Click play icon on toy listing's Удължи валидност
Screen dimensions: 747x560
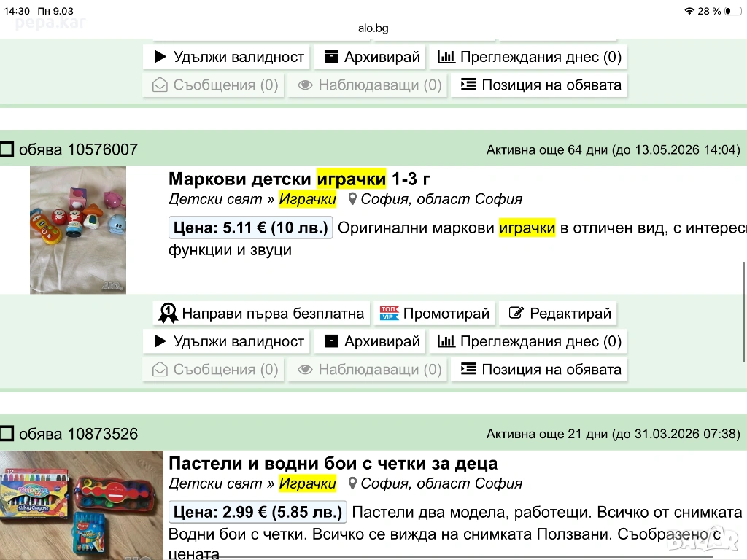(160, 341)
